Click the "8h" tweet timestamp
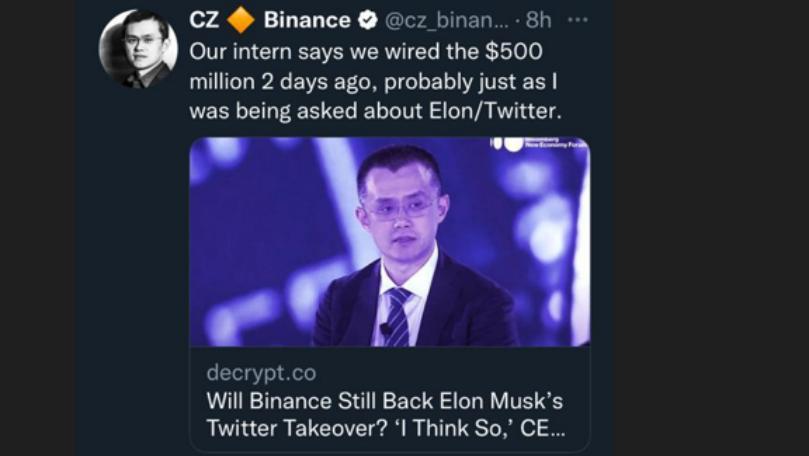The image size is (809, 456). pos(539,20)
